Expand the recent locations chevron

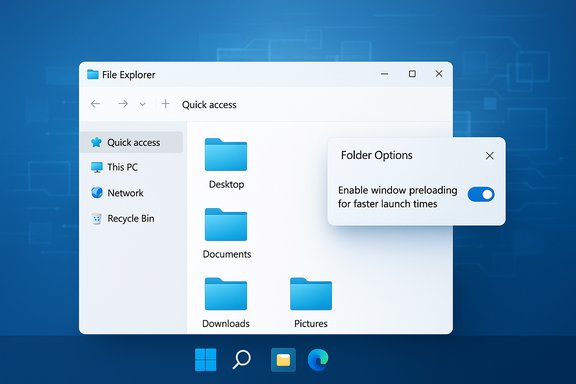click(143, 105)
